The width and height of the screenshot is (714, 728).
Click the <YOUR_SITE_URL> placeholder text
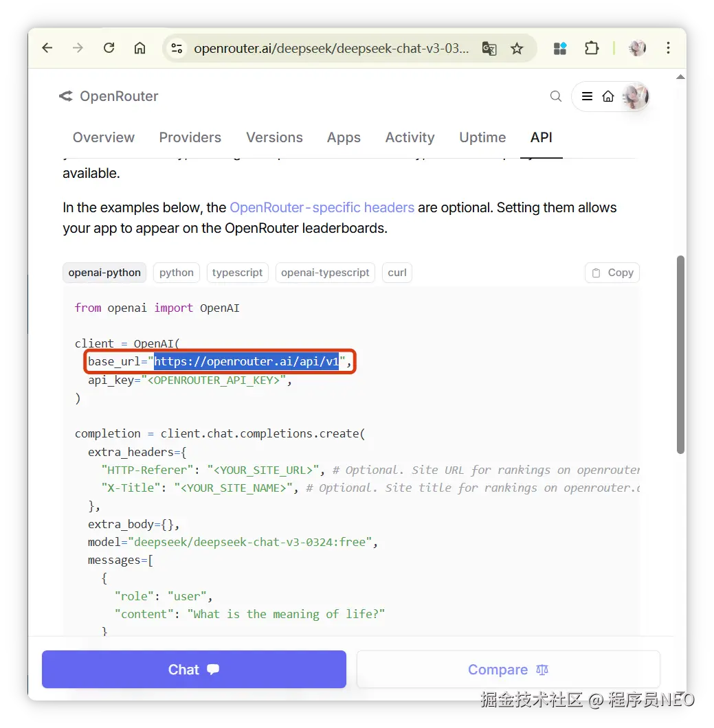(x=263, y=470)
